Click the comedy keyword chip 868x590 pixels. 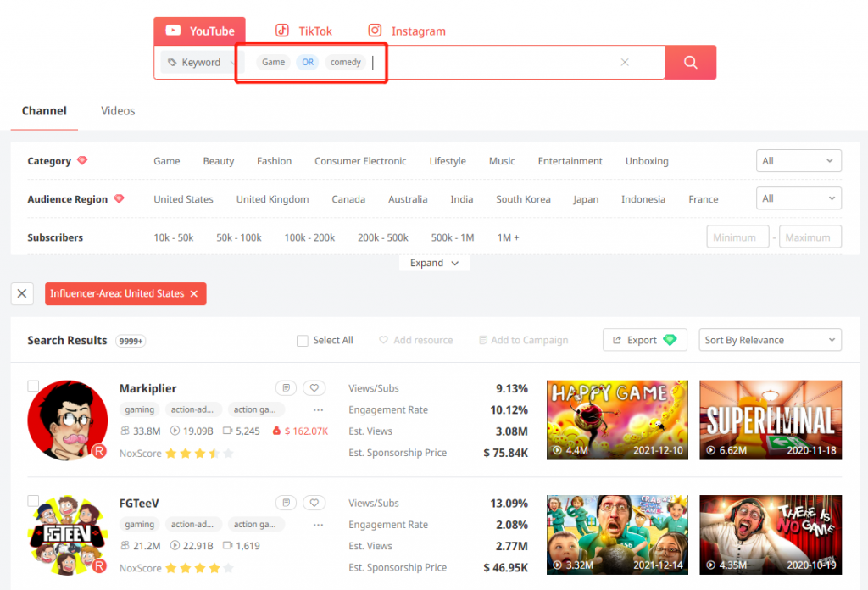[x=346, y=62]
